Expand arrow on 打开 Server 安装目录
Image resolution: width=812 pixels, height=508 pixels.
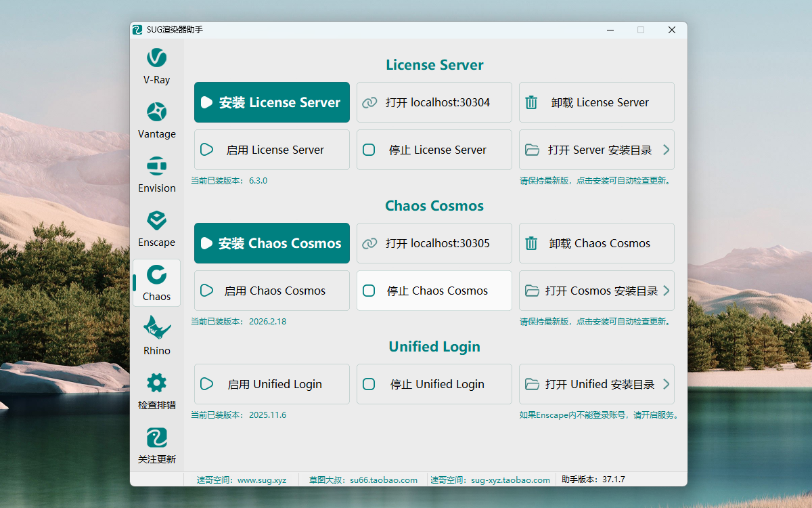(x=666, y=150)
